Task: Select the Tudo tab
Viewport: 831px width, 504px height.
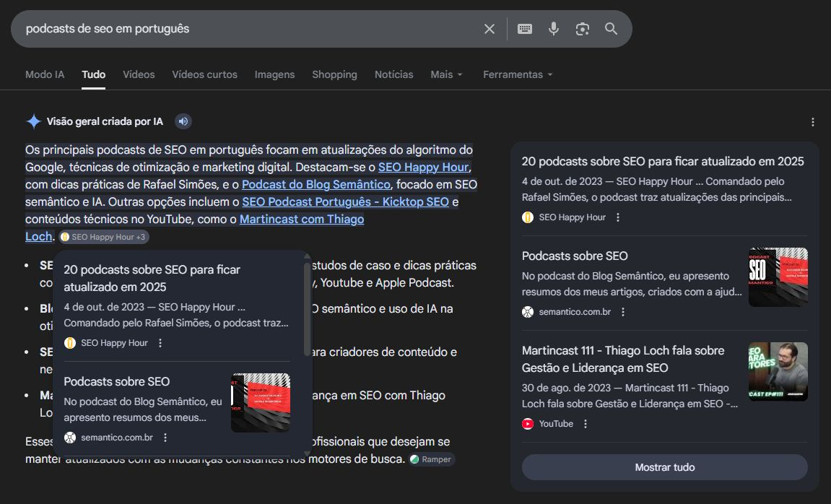Action: tap(93, 74)
